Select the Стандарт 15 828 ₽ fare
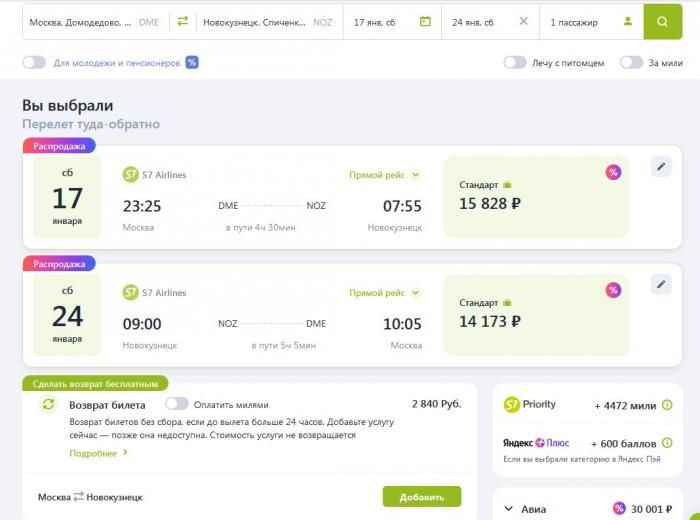Viewport: 700px width, 520px height. (x=536, y=196)
